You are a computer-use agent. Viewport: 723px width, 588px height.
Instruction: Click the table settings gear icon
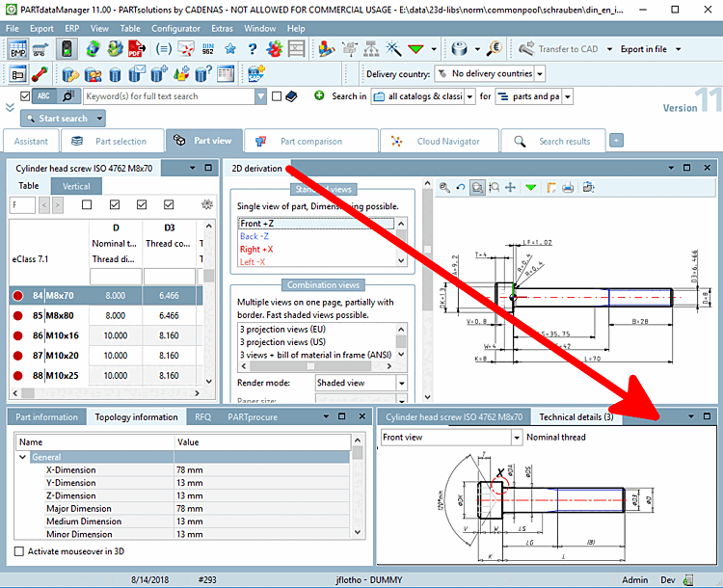[x=205, y=204]
